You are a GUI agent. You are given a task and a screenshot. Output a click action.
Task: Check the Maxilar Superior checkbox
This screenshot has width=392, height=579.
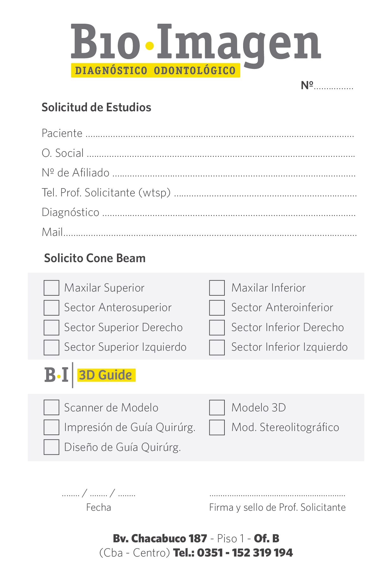click(52, 288)
